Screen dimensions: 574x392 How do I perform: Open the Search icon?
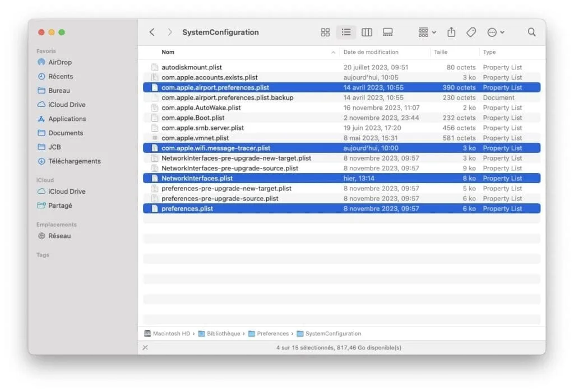pyautogui.click(x=531, y=32)
